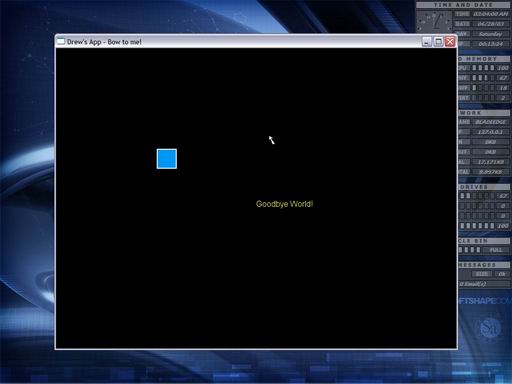The width and height of the screenshot is (512, 384).
Task: Select the Drives panel header
Action: (x=484, y=187)
